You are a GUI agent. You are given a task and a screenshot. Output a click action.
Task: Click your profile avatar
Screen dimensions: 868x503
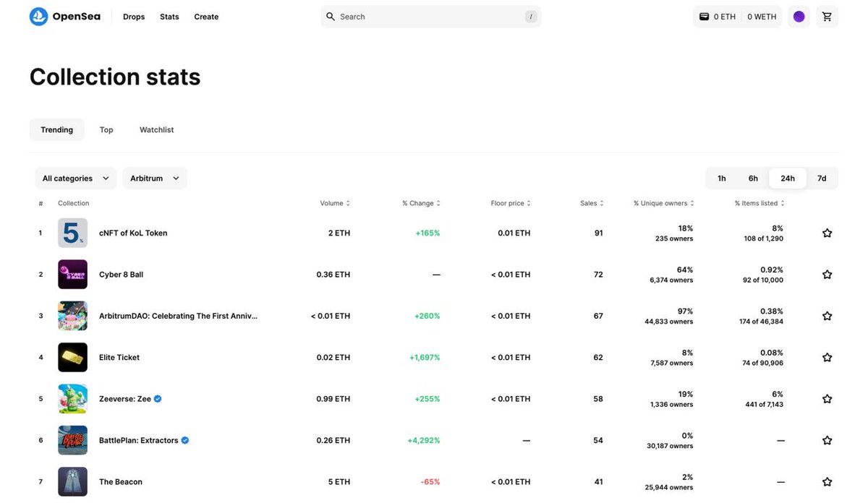(799, 16)
